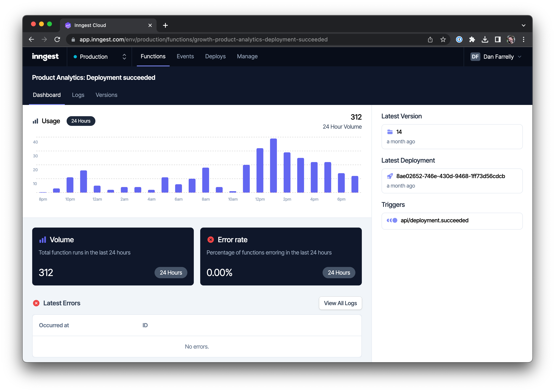Toggle the Error rate 24 Hours pill
The height and width of the screenshot is (392, 555).
pos(339,272)
